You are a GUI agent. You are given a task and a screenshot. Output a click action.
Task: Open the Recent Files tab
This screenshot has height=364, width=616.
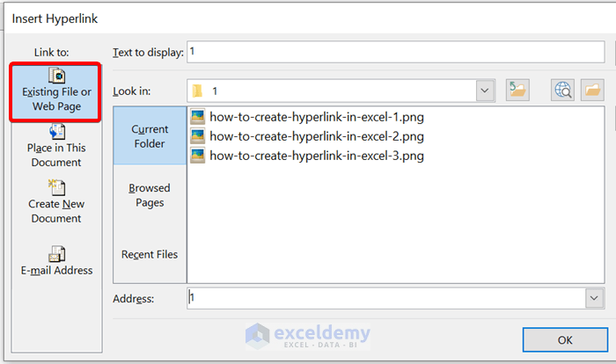150,254
